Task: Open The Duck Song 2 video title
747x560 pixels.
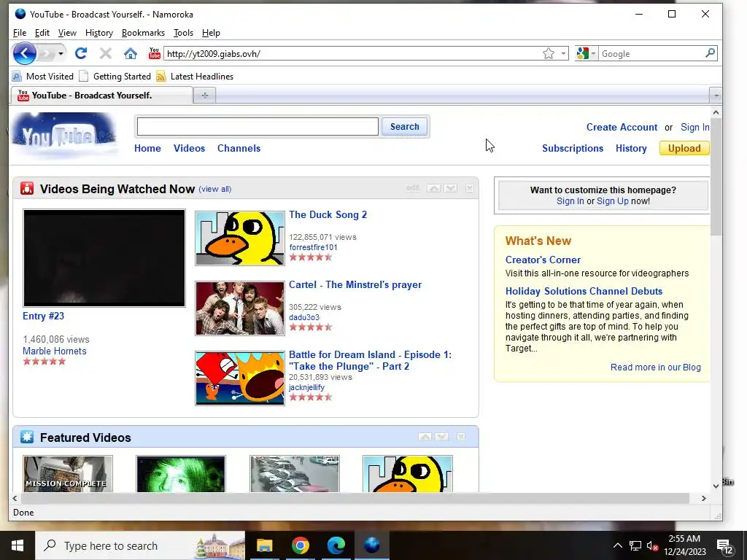Action: tap(328, 215)
